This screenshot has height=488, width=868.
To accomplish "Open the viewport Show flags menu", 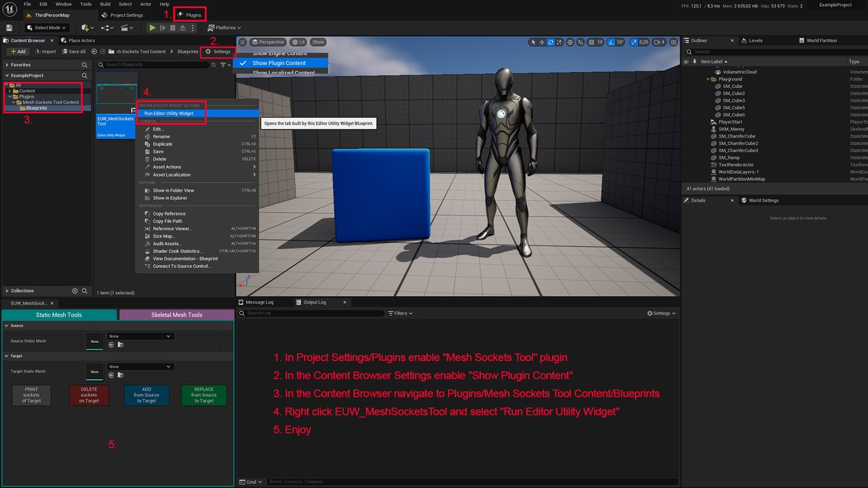I will point(318,42).
